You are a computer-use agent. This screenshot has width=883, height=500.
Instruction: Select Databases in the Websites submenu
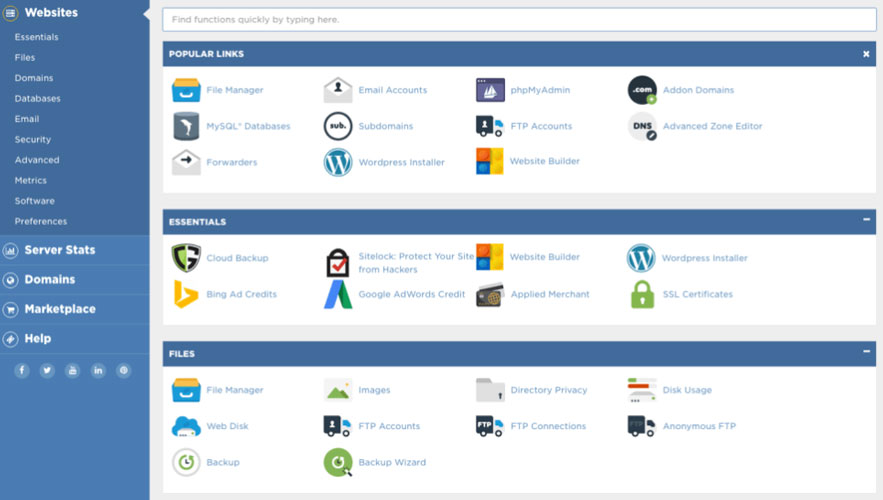click(38, 99)
